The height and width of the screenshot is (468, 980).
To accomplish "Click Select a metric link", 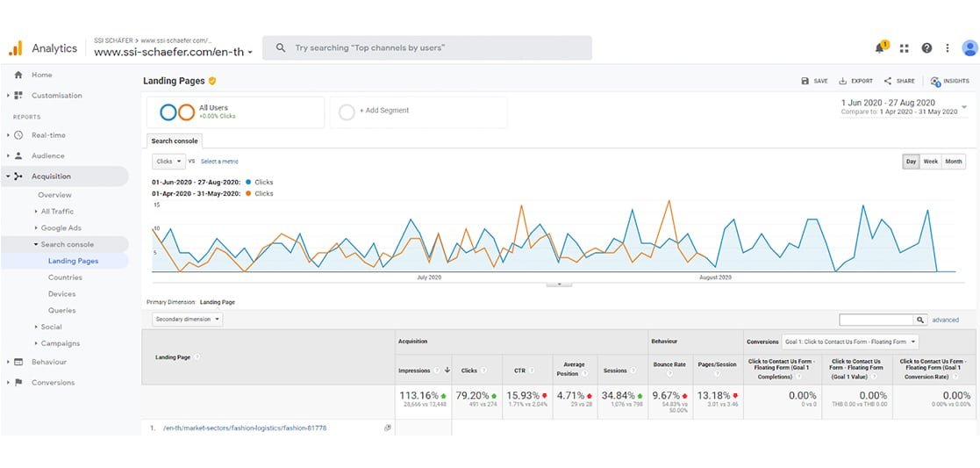I will pyautogui.click(x=219, y=162).
